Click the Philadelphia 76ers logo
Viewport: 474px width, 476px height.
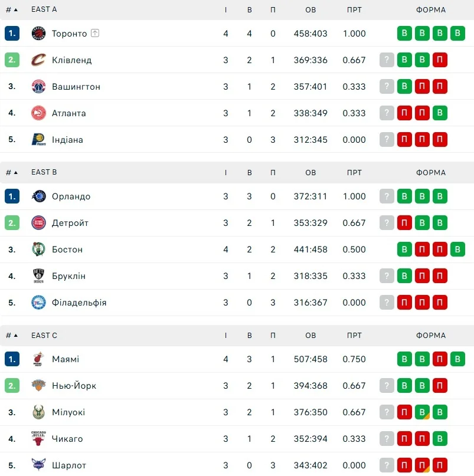click(38, 303)
